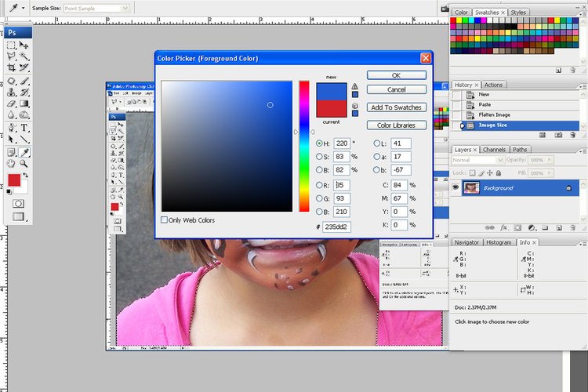
Task: Click Add To Swatches button
Action: pyautogui.click(x=397, y=107)
